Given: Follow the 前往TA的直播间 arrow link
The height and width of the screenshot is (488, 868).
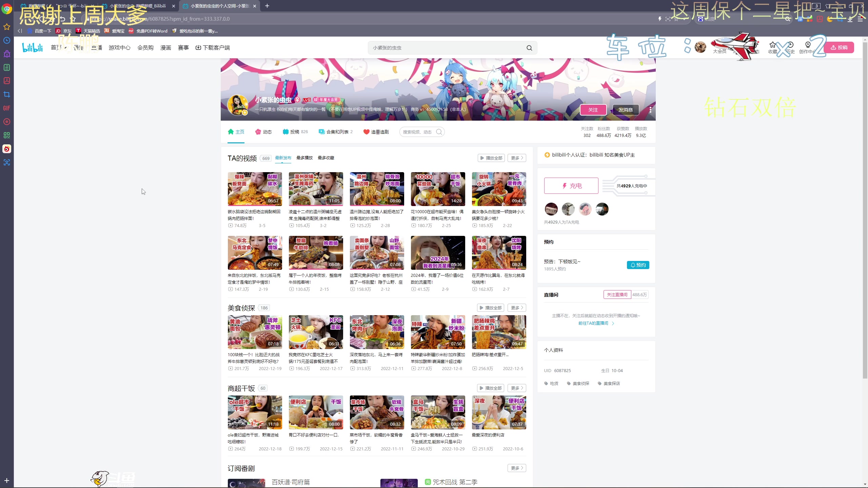Looking at the screenshot, I should (596, 323).
